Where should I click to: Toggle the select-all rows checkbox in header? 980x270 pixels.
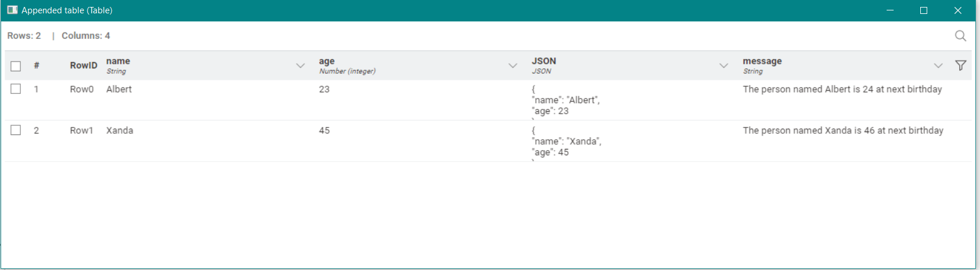click(16, 66)
